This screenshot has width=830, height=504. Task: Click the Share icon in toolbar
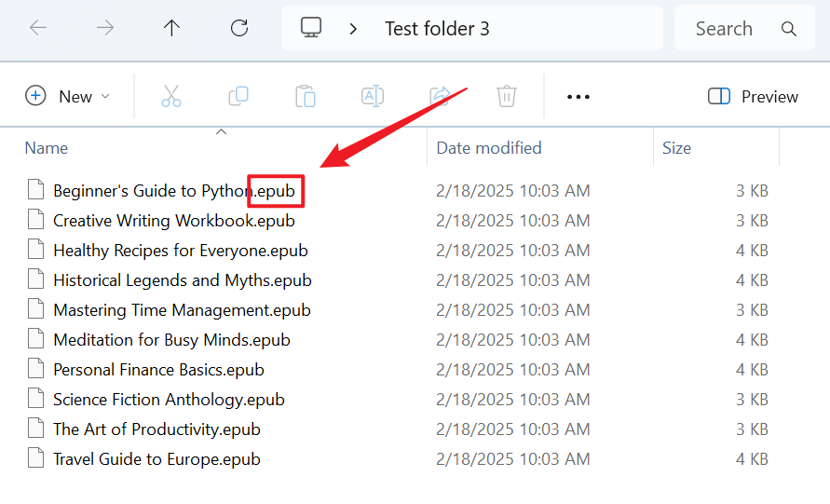pos(440,96)
